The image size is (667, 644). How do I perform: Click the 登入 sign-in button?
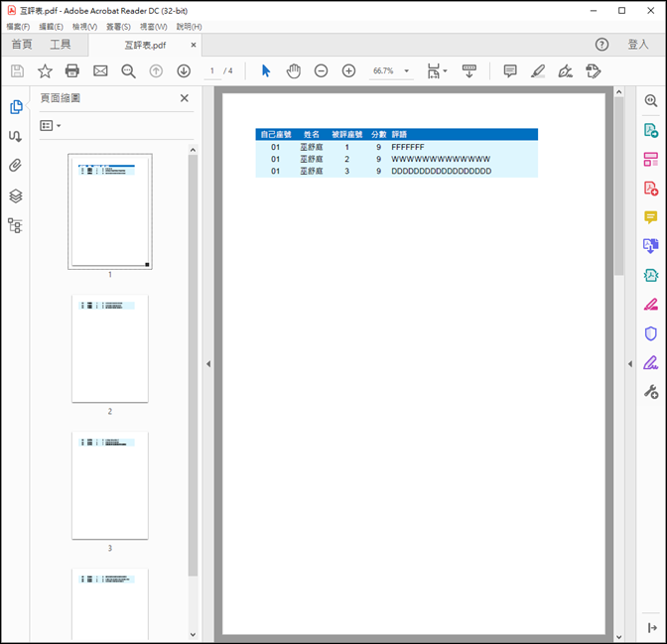click(x=638, y=45)
